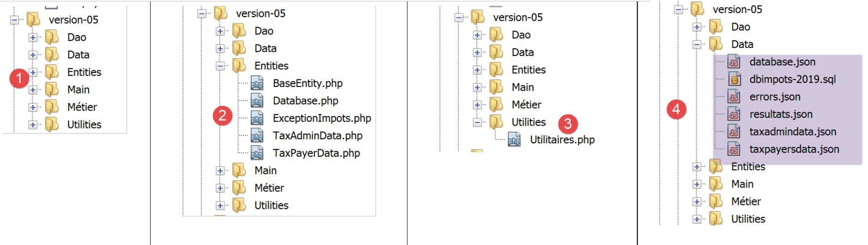Open the Utilitaires.php file
Image resolution: width=868 pixels, height=245 pixels.
coord(562,140)
